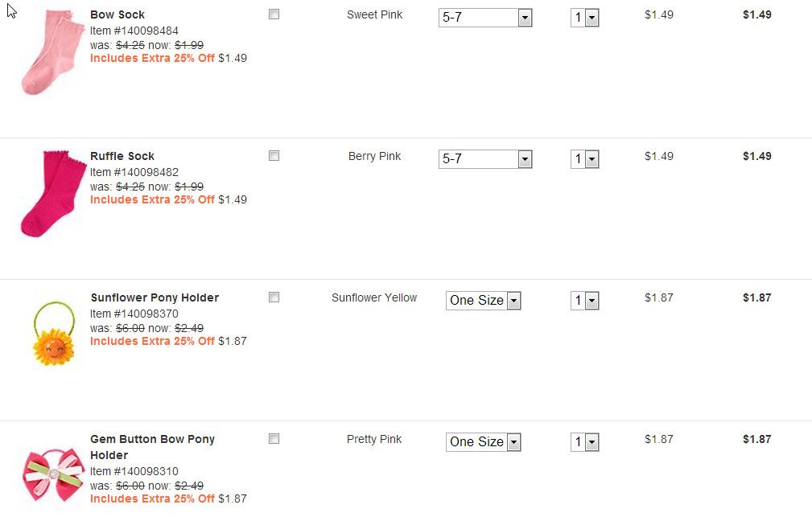Tick the Ruffle Sock checkbox
Image resolution: width=812 pixels, height=521 pixels.
(274, 156)
